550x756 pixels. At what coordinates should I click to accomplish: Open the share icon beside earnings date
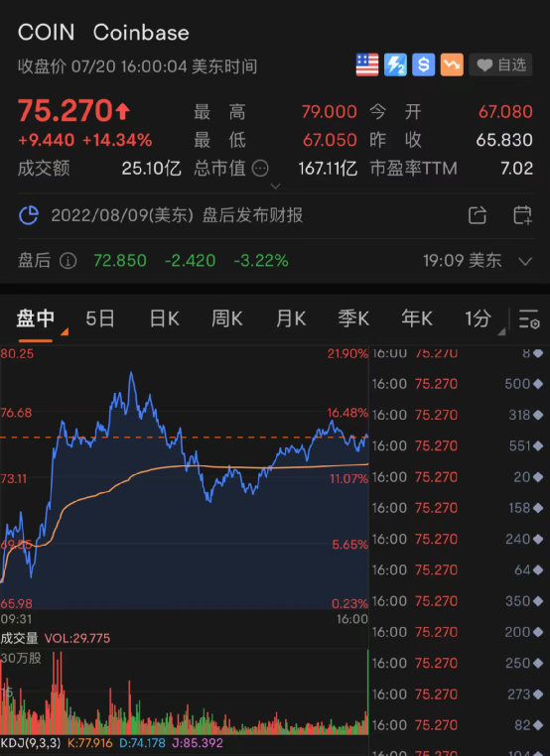478,215
